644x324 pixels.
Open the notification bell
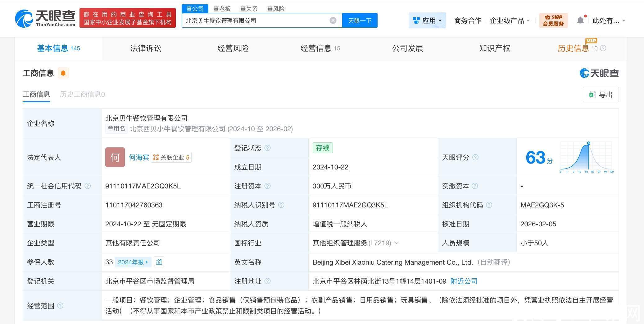click(x=580, y=21)
